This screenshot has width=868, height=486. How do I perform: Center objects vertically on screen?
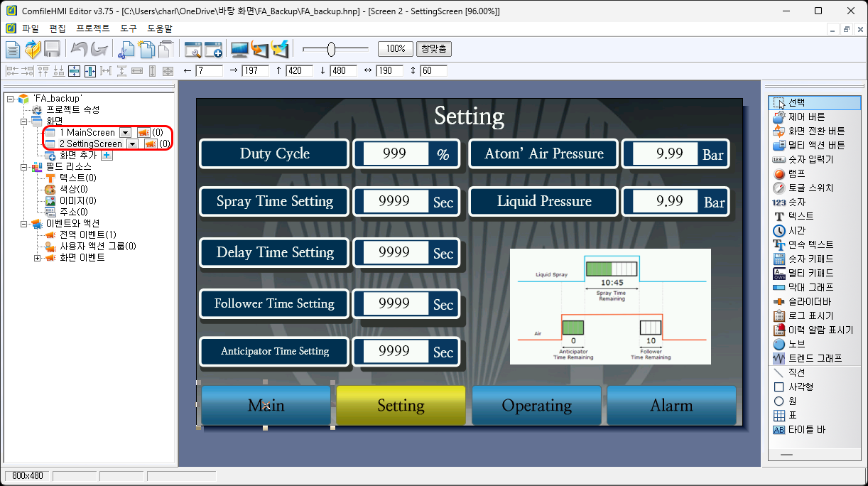[x=75, y=71]
